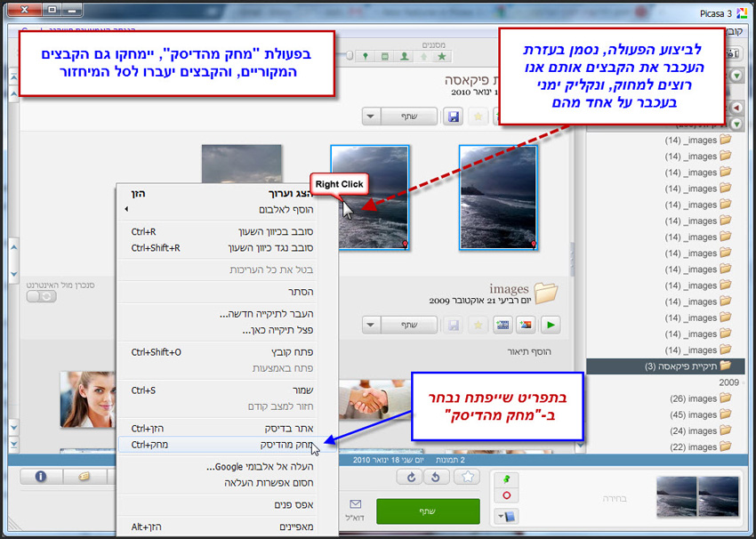Open add-to-album dropdown in the photo tray
This screenshot has width=756, height=539.
pos(506,517)
